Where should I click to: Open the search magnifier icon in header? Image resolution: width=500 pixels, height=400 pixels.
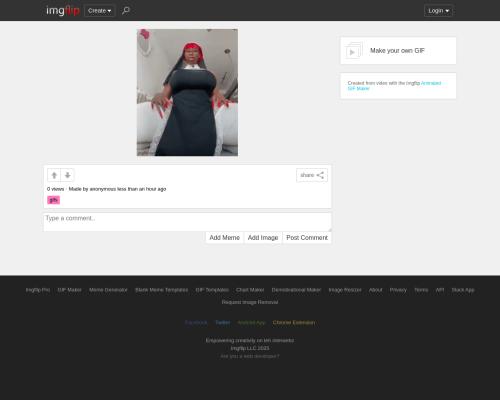(126, 11)
